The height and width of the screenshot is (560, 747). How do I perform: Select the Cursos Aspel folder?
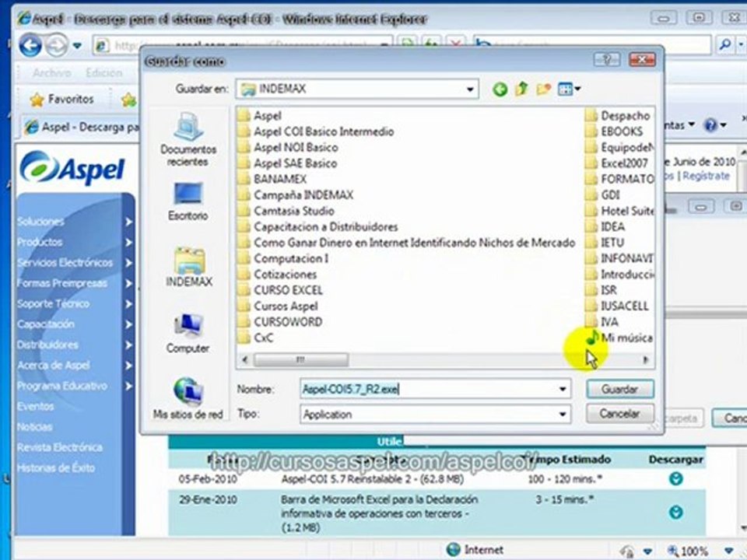click(x=279, y=306)
